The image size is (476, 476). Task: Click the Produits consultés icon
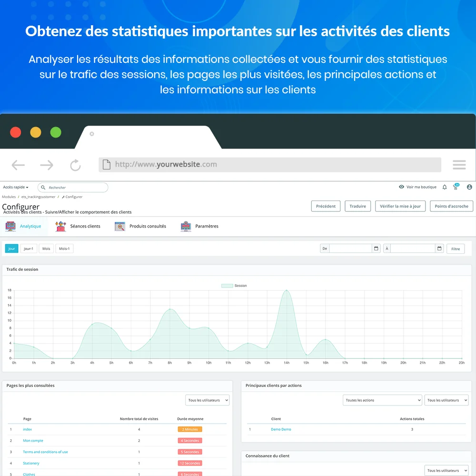[120, 227]
